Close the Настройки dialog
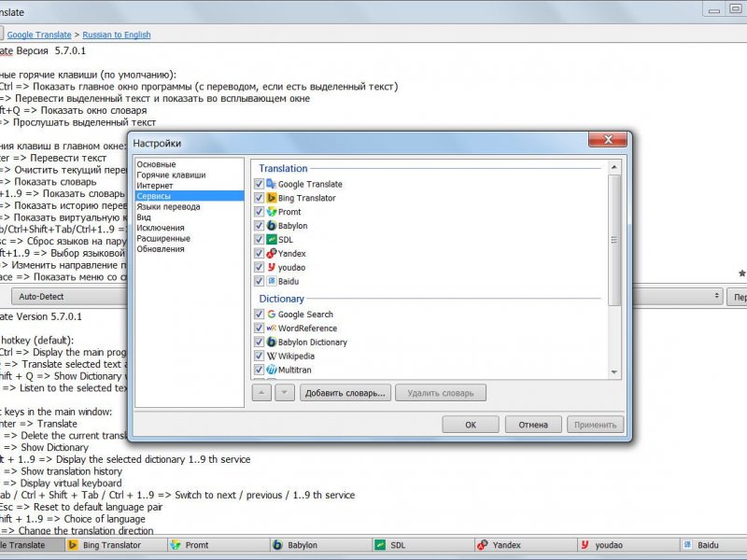 (608, 139)
